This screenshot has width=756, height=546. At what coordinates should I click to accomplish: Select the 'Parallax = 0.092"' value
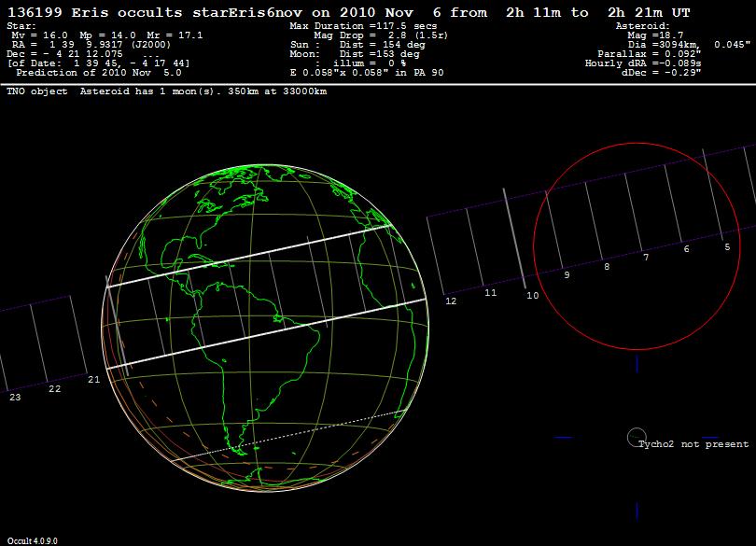650,54
